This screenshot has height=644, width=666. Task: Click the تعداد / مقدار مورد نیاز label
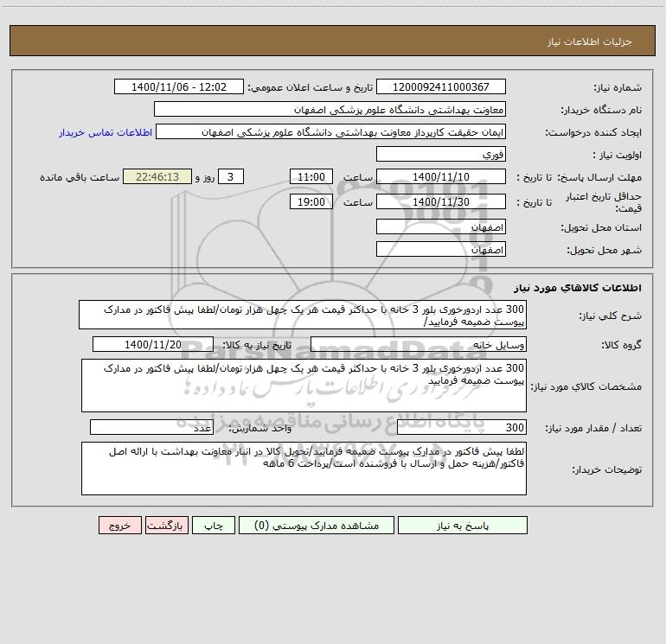coord(593,429)
